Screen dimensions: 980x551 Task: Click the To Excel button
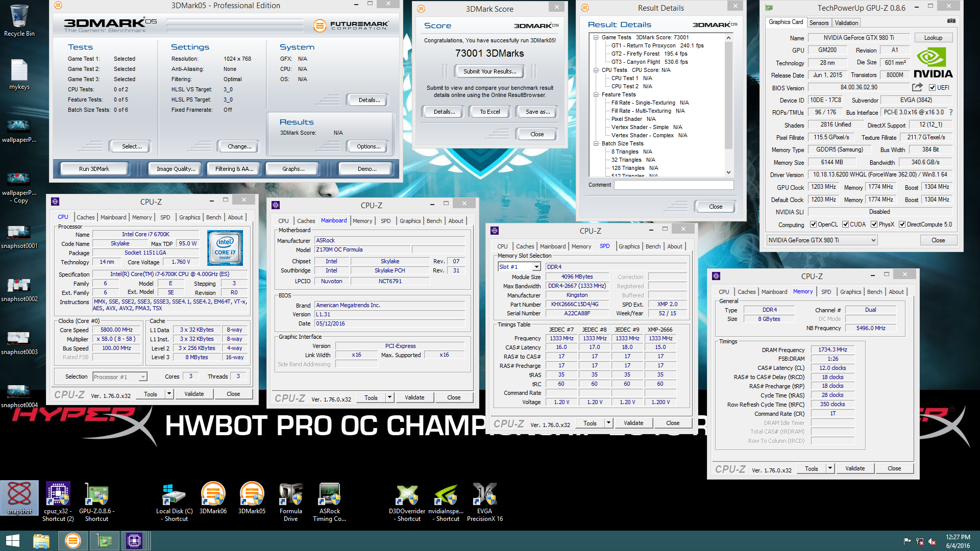489,112
